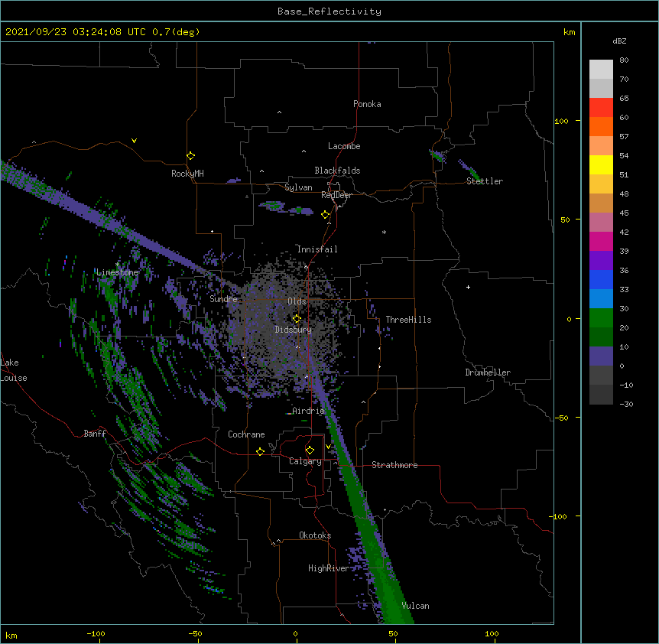Click the white 70-80 dBZ legend swatch
This screenshot has height=644, width=659.
click(x=601, y=70)
